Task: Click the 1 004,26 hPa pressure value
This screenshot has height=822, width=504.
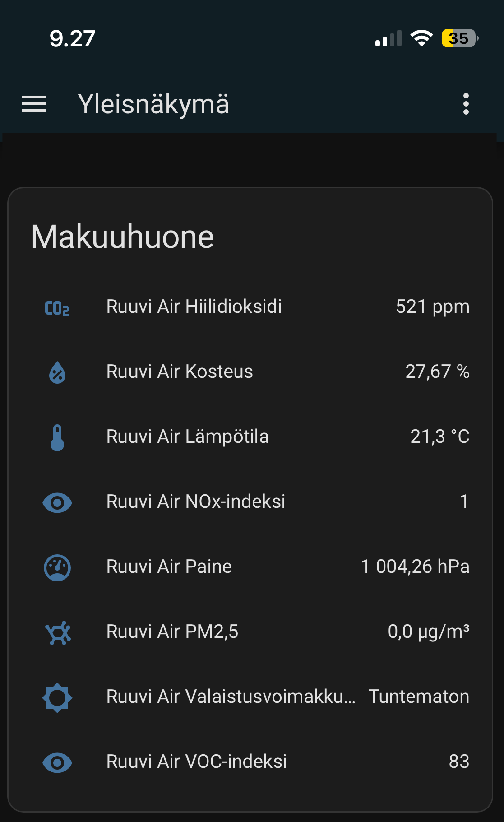Action: pyautogui.click(x=415, y=567)
